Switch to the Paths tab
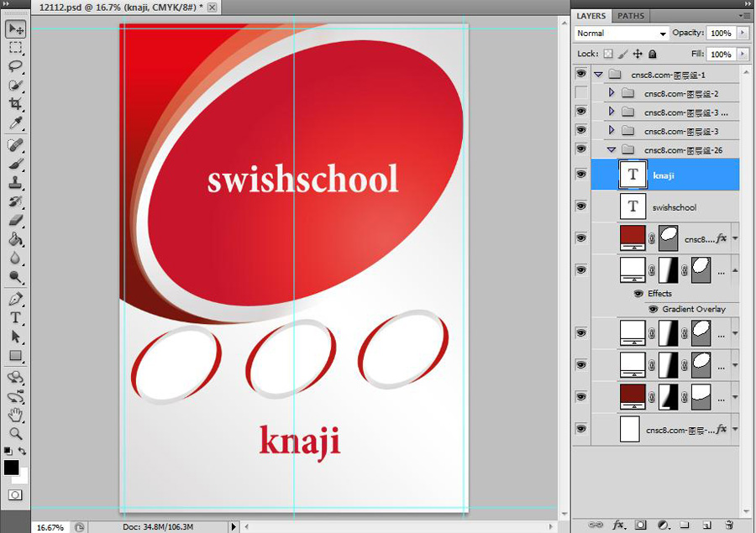The image size is (756, 533). tap(631, 16)
